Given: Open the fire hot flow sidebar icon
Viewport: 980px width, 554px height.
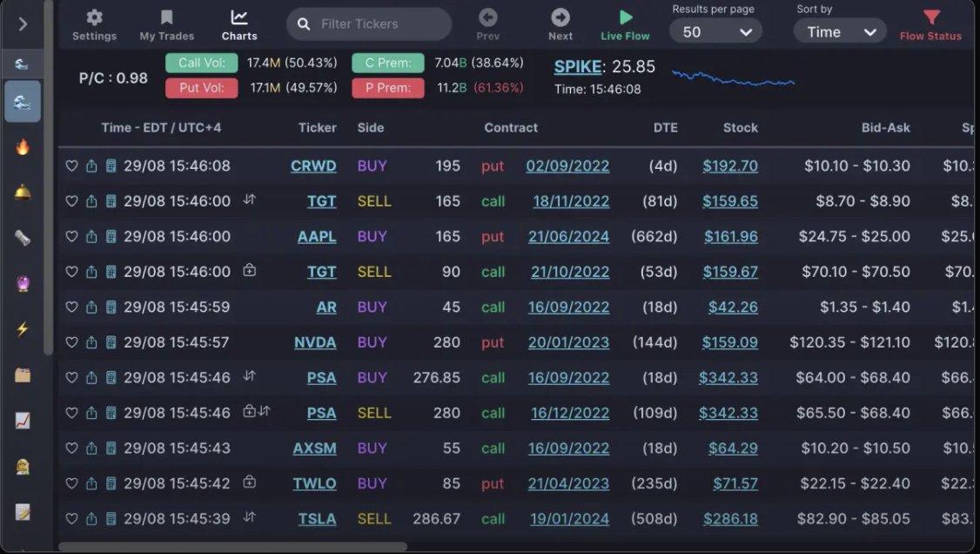Looking at the screenshot, I should 23,147.
